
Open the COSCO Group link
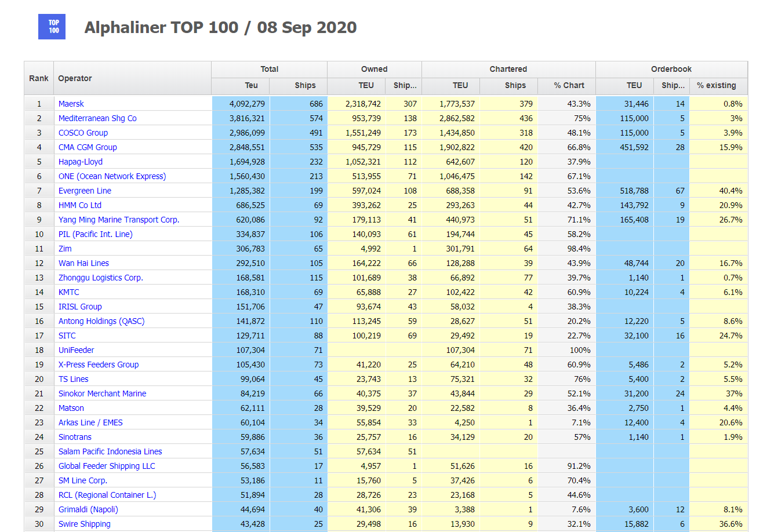[x=83, y=133]
